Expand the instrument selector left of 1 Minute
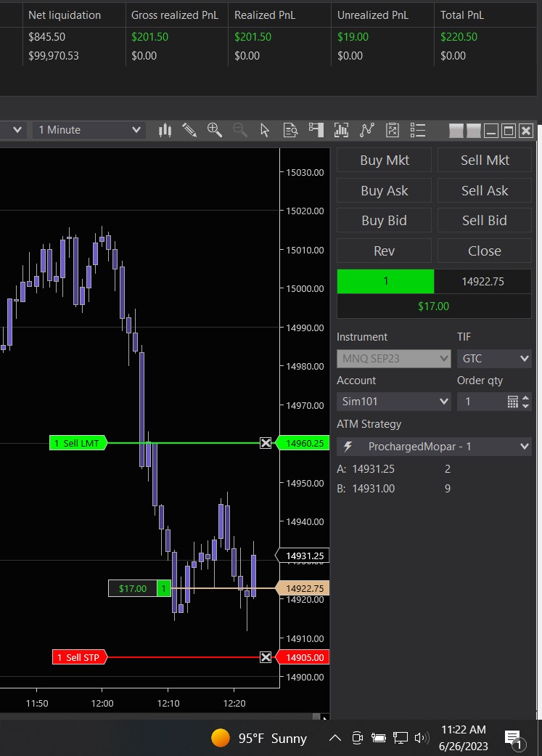 [17, 130]
